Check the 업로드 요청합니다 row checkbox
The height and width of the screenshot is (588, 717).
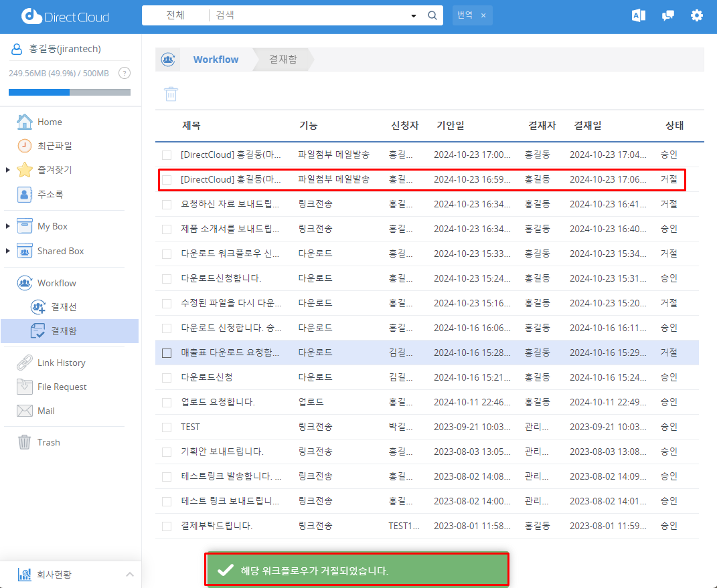167,403
